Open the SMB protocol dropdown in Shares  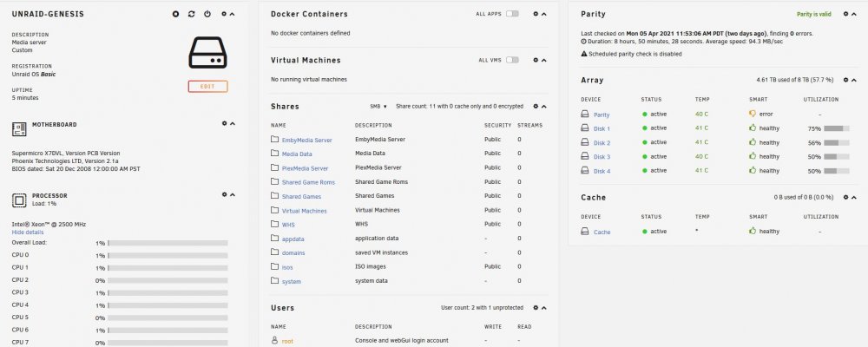point(378,106)
